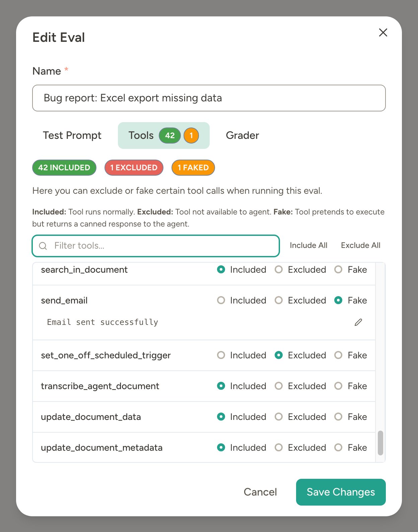Click the 42 INCLUDED pill
The height and width of the screenshot is (532, 418).
[x=64, y=168]
